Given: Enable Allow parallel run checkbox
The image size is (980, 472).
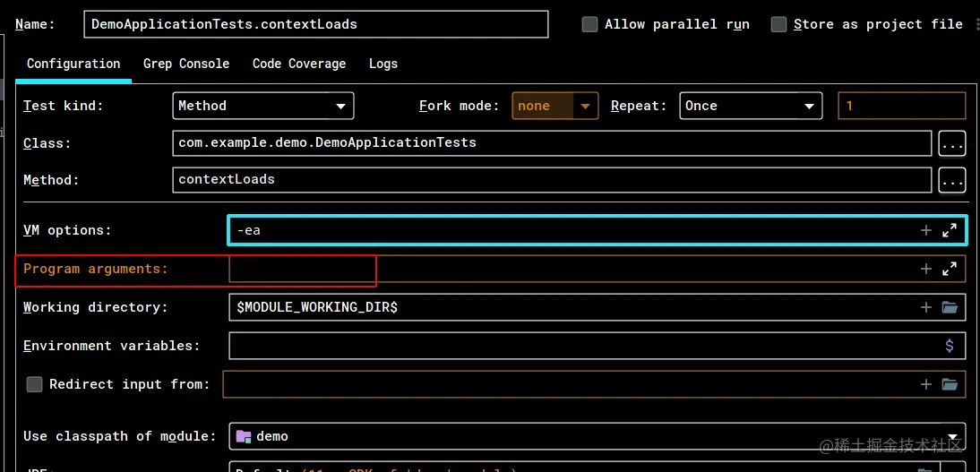Looking at the screenshot, I should click(589, 24).
